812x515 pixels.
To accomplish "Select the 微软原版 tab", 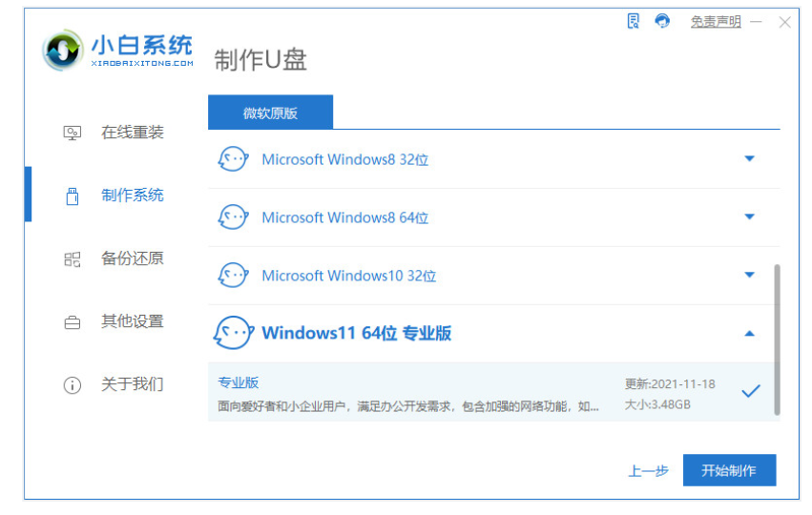I will pyautogui.click(x=270, y=113).
